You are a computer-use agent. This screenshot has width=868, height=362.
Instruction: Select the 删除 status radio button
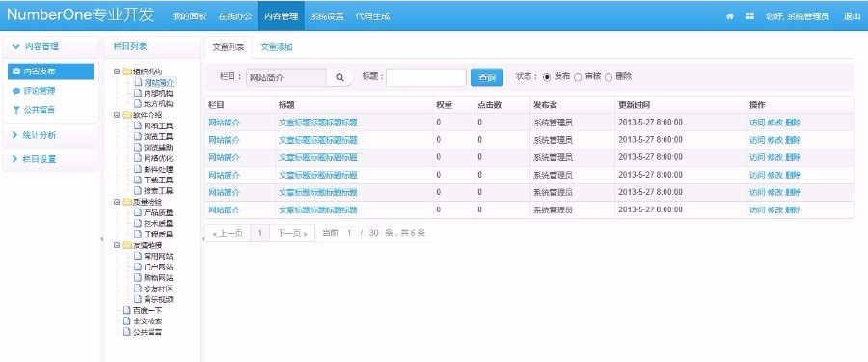609,77
